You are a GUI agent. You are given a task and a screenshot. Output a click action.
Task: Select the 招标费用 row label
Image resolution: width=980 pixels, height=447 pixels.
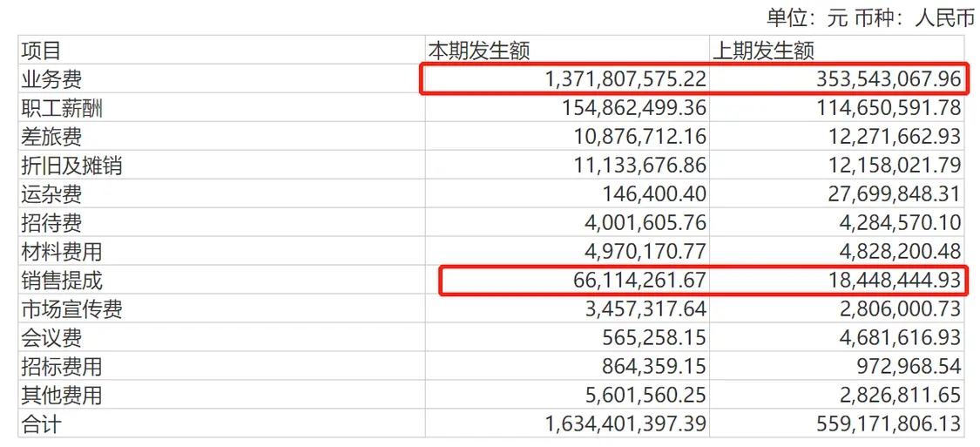click(62, 367)
